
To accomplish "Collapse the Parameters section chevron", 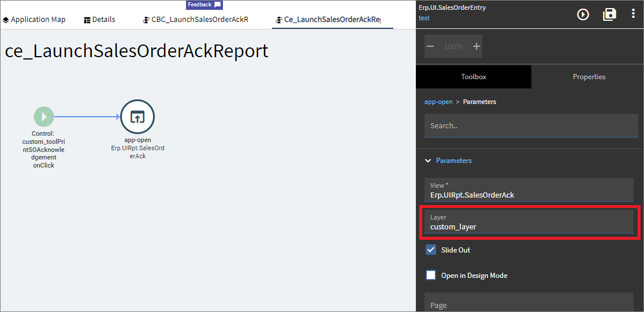I will [429, 161].
